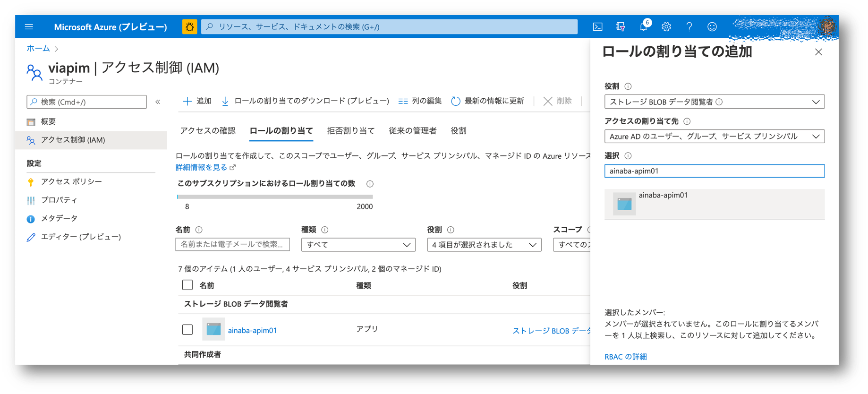
Task: Open the 種類 filter dropdown すべて
Action: [358, 245]
